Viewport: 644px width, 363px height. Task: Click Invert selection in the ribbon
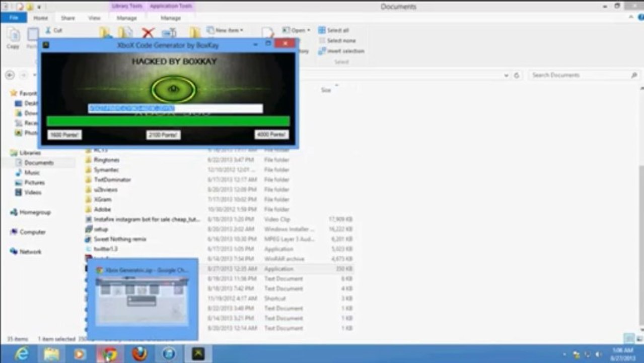pos(341,51)
